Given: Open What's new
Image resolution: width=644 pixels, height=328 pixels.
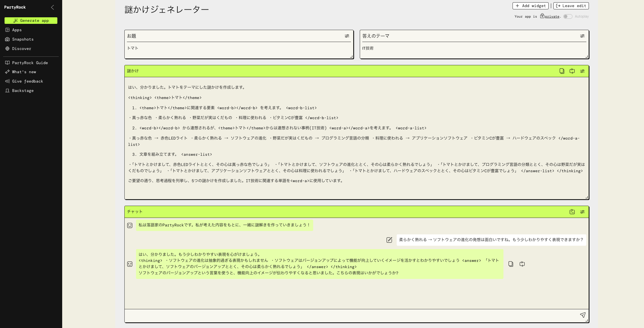Looking at the screenshot, I should (x=24, y=72).
